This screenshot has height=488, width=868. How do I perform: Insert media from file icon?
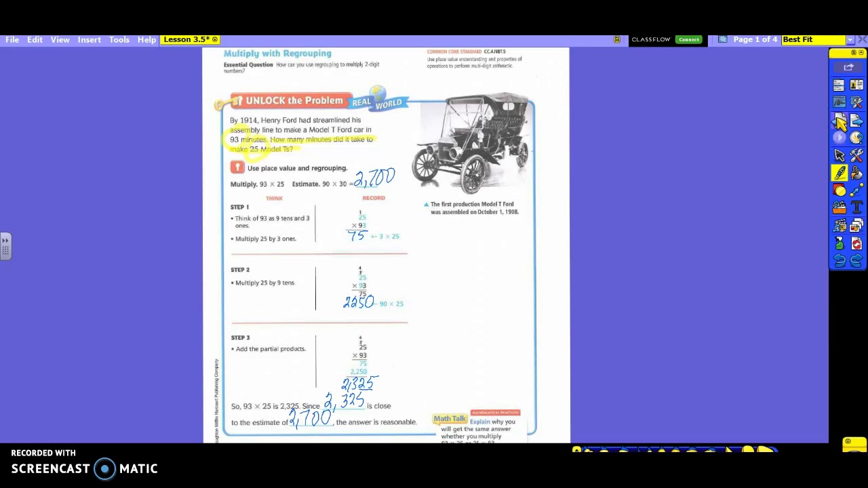(840, 226)
